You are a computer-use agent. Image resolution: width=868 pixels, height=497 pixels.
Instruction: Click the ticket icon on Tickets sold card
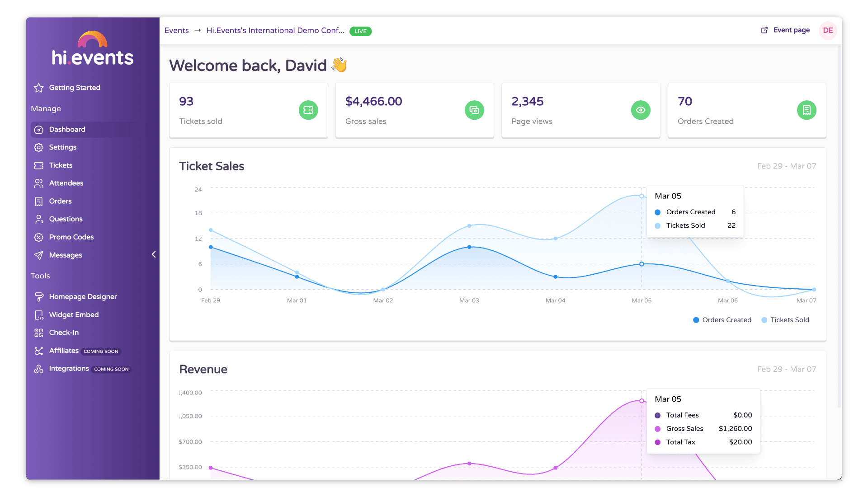click(x=308, y=110)
